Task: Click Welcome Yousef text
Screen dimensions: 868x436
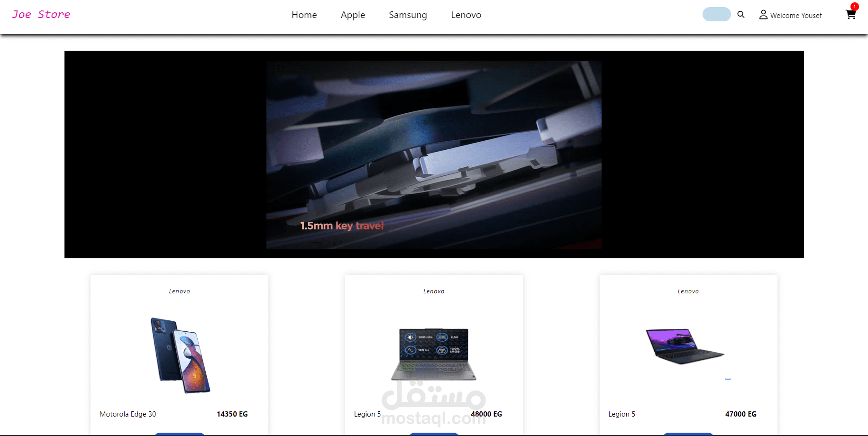Action: pos(796,16)
